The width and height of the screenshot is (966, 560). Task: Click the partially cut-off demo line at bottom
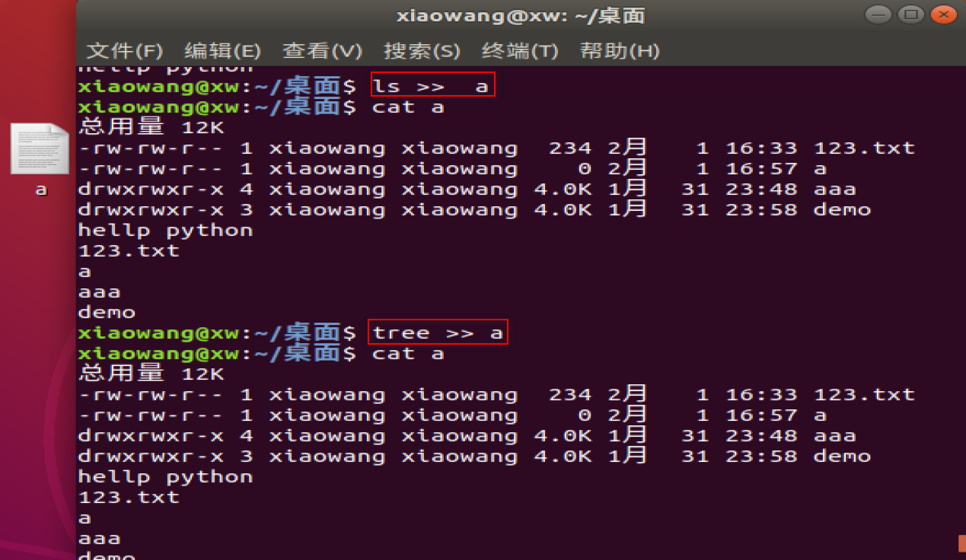(x=107, y=555)
